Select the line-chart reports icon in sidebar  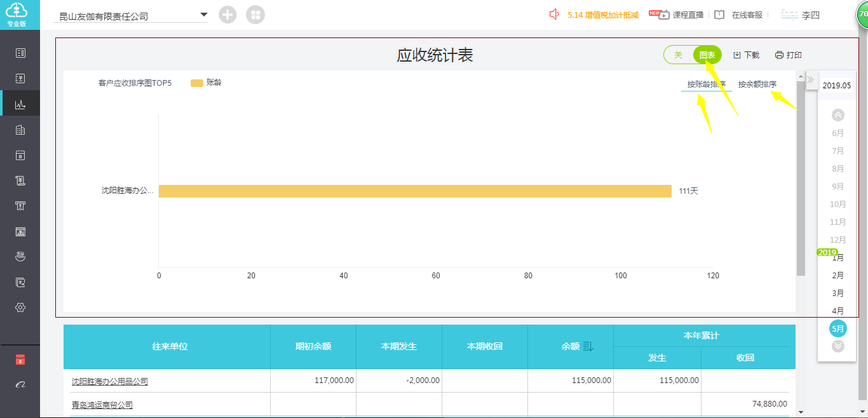coord(20,104)
